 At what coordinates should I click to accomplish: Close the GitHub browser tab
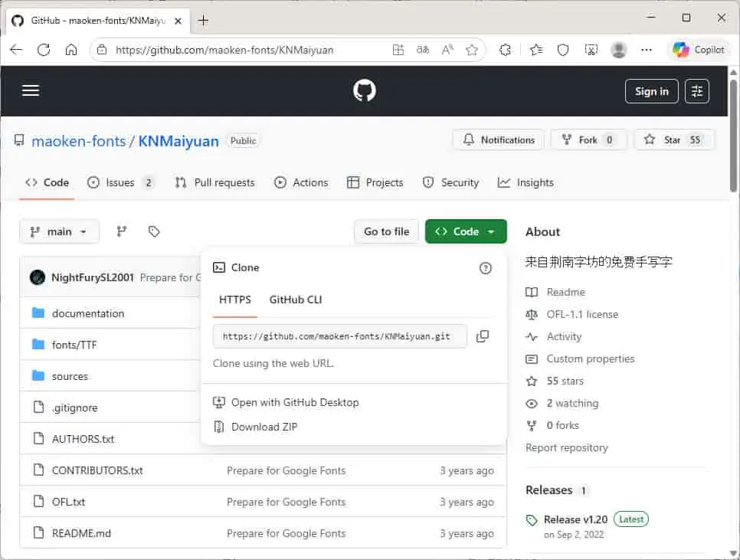tap(178, 21)
